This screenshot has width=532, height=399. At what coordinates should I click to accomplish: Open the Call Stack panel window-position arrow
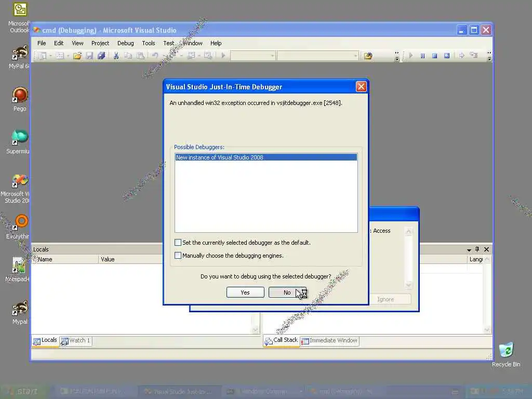(x=469, y=250)
